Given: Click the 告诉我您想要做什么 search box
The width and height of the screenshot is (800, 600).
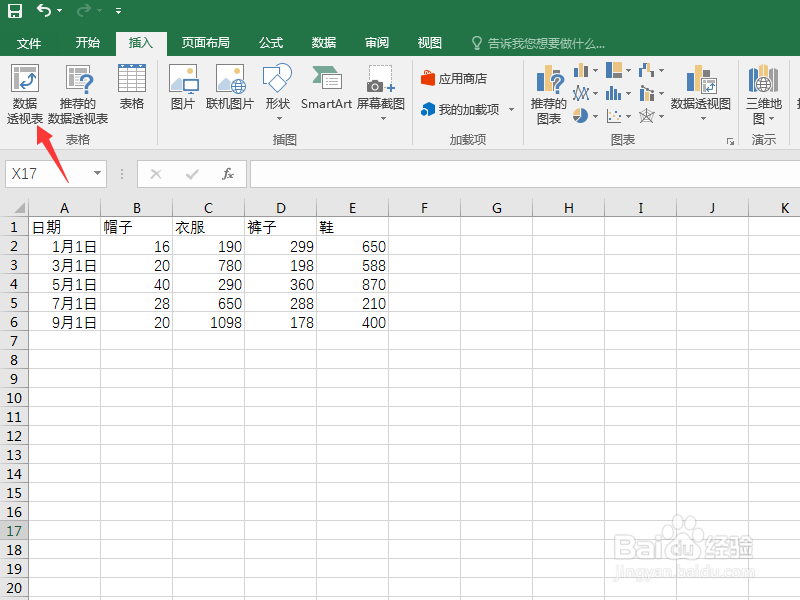Looking at the screenshot, I should coord(538,43).
